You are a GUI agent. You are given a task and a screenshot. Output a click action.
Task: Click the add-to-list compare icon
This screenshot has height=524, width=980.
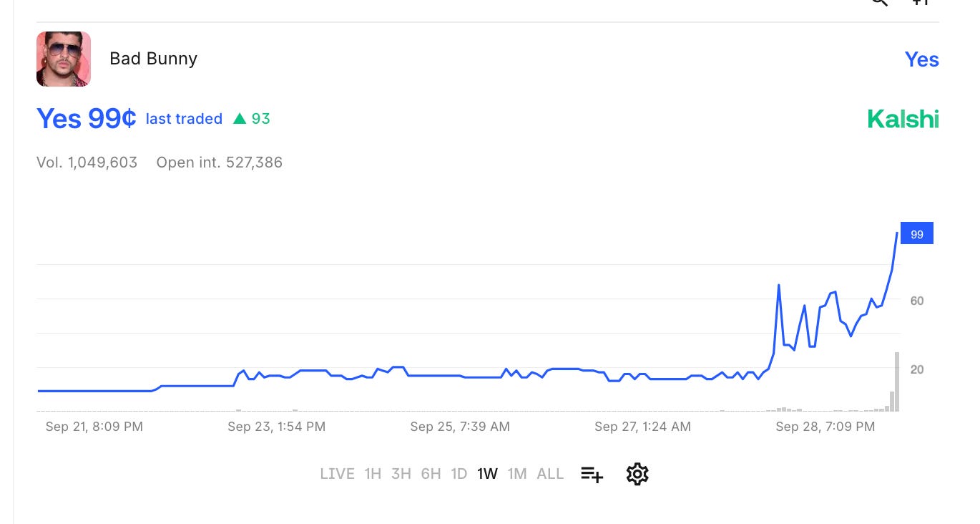tap(592, 474)
